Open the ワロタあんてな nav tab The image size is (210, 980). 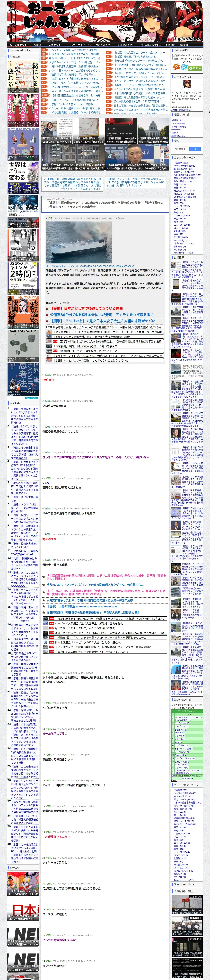(x=104, y=45)
